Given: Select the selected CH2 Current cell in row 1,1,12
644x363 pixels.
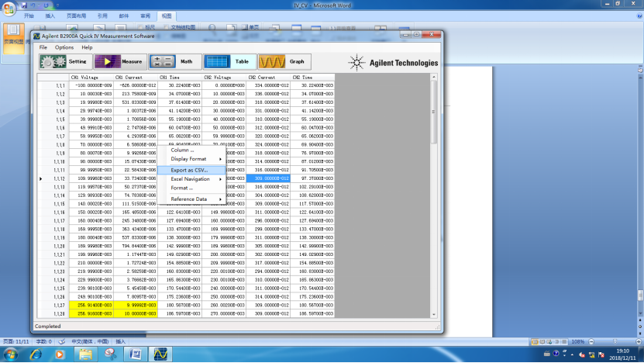Looking at the screenshot, I should pos(268,178).
